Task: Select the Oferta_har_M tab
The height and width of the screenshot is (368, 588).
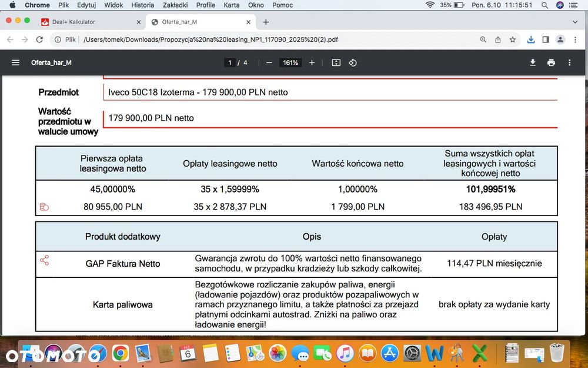Action: (201, 22)
